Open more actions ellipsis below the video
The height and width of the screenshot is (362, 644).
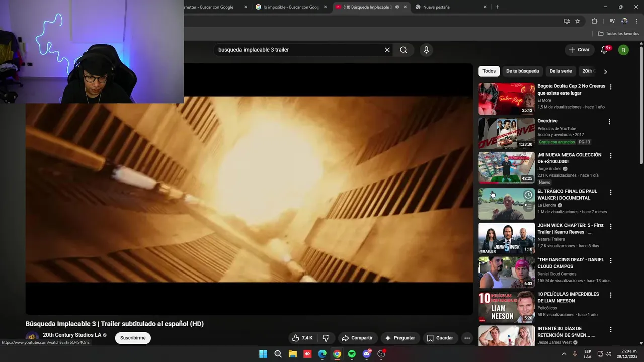click(467, 338)
